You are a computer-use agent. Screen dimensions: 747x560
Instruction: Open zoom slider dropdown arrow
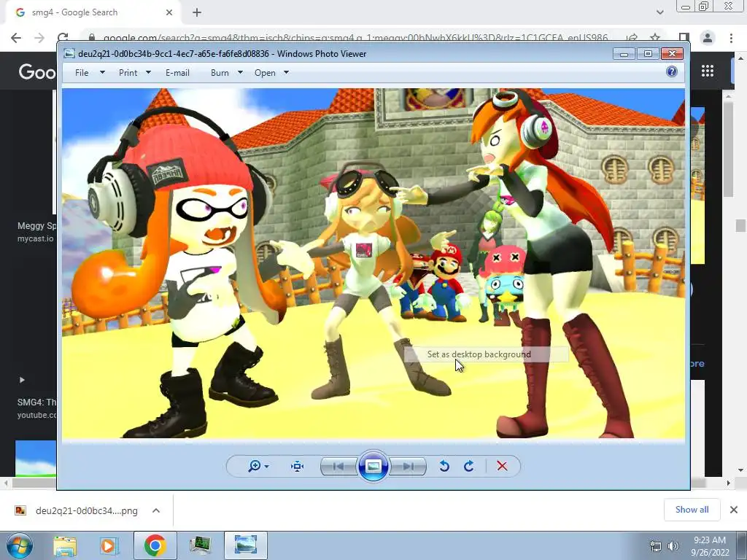click(x=266, y=466)
